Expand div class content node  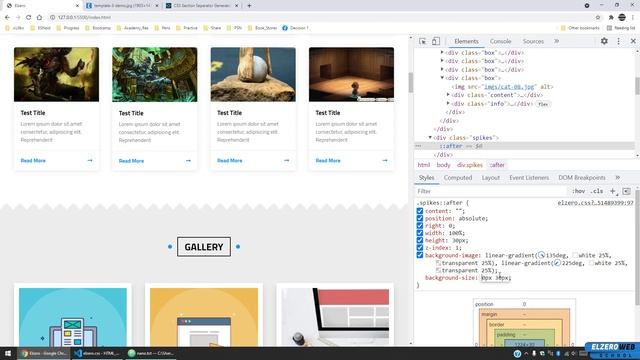click(448, 95)
